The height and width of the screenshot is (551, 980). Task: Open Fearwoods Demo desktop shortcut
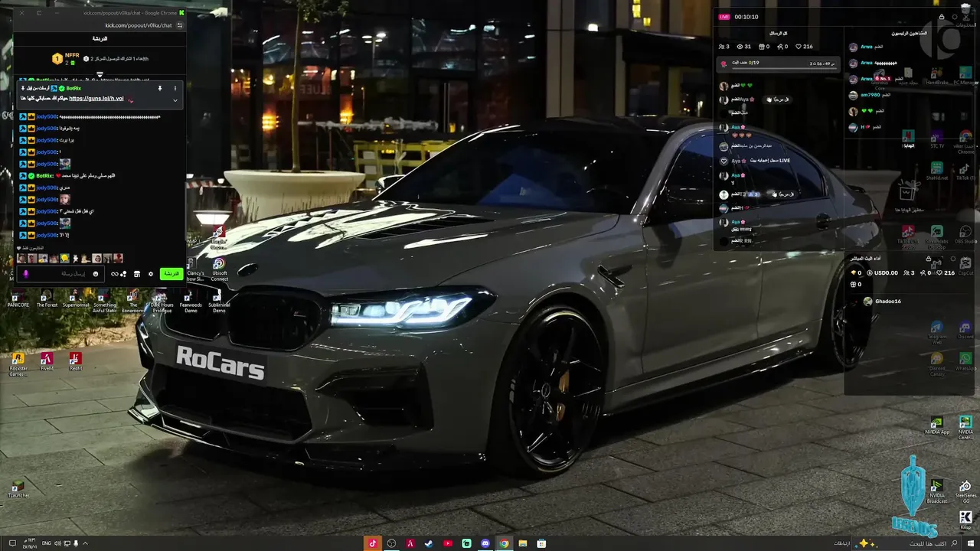tap(191, 302)
